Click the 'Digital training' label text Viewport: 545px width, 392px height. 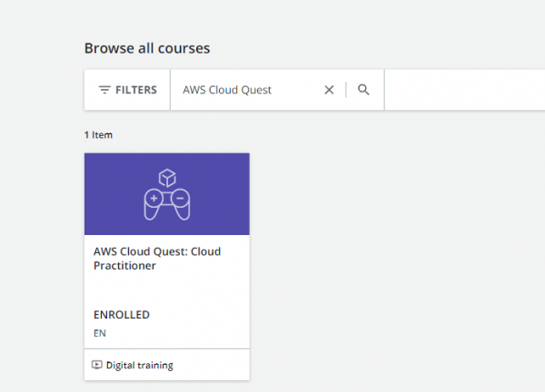point(139,366)
